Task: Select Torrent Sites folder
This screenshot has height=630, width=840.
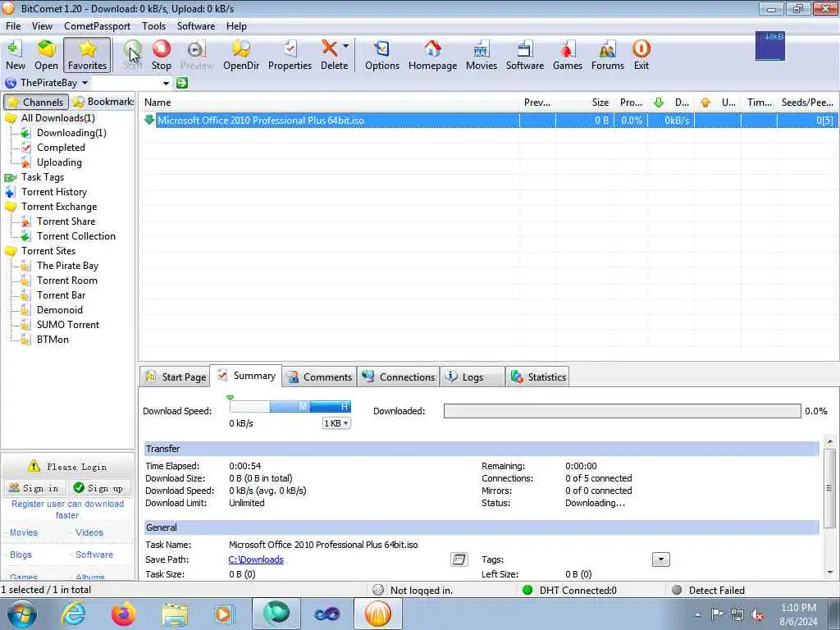Action: (x=48, y=251)
